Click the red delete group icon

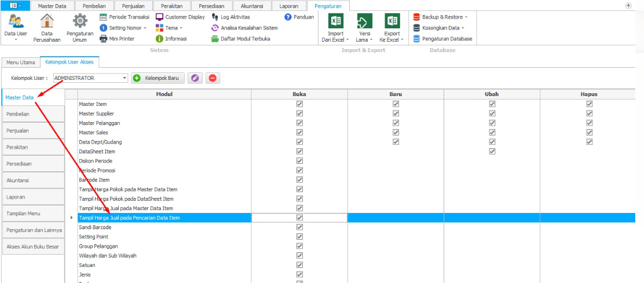tap(213, 78)
